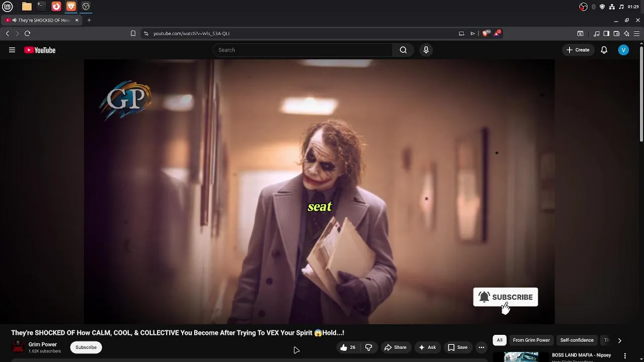Click the SUBSCRIBE overlay in video
Image resolution: width=644 pixels, height=362 pixels.
tap(506, 297)
